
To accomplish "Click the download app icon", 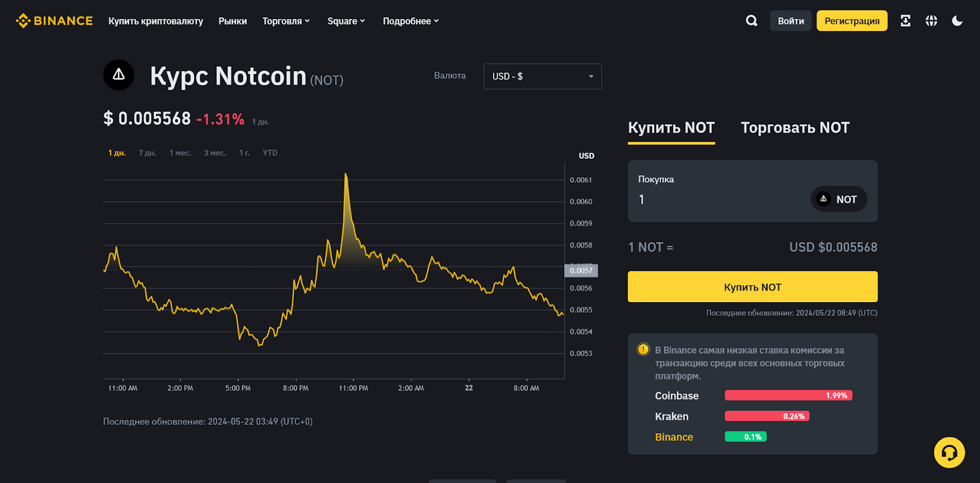I will point(905,21).
